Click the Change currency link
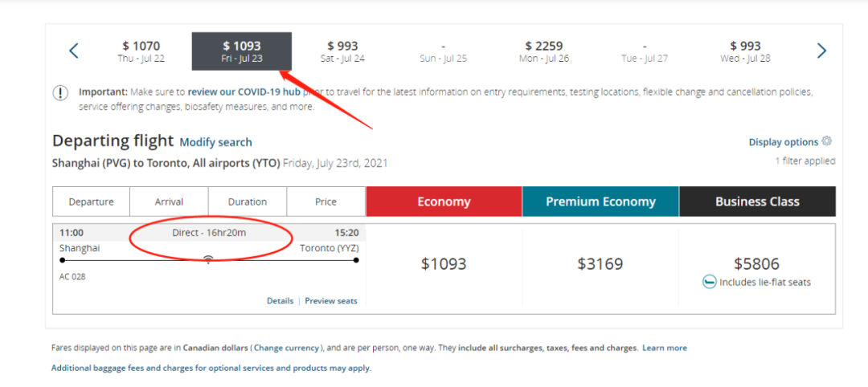The image size is (868, 387). tap(287, 348)
